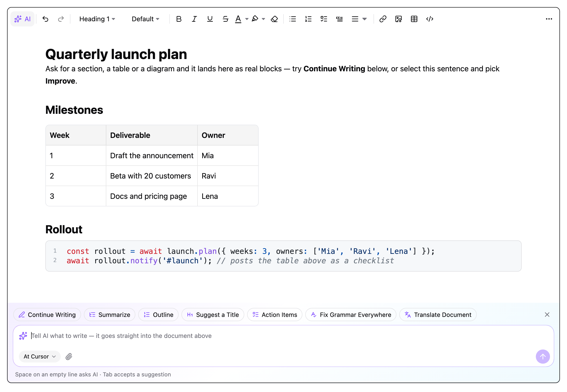Image resolution: width=567 pixels, height=392 pixels.
Task: Attach a file with the paperclip icon
Action: [69, 356]
